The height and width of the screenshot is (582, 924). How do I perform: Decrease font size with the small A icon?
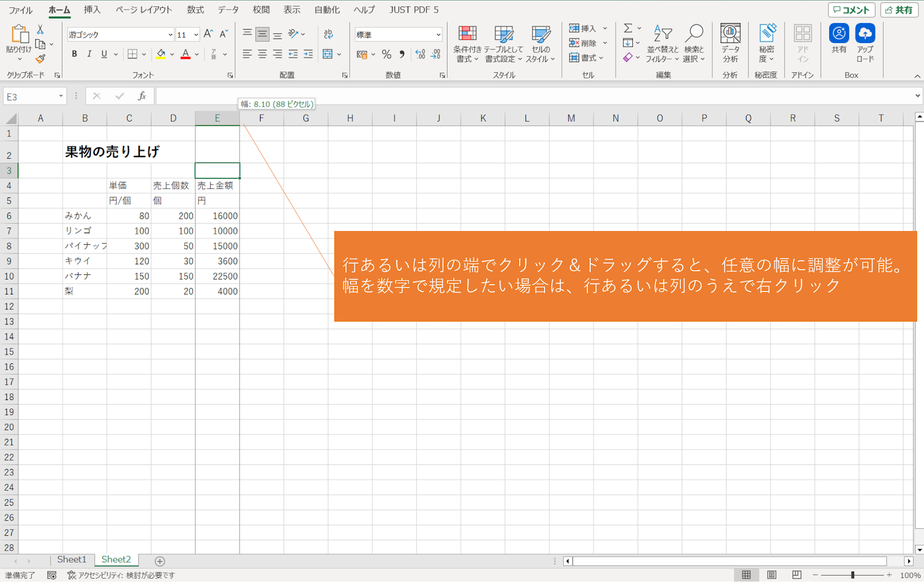pos(223,34)
